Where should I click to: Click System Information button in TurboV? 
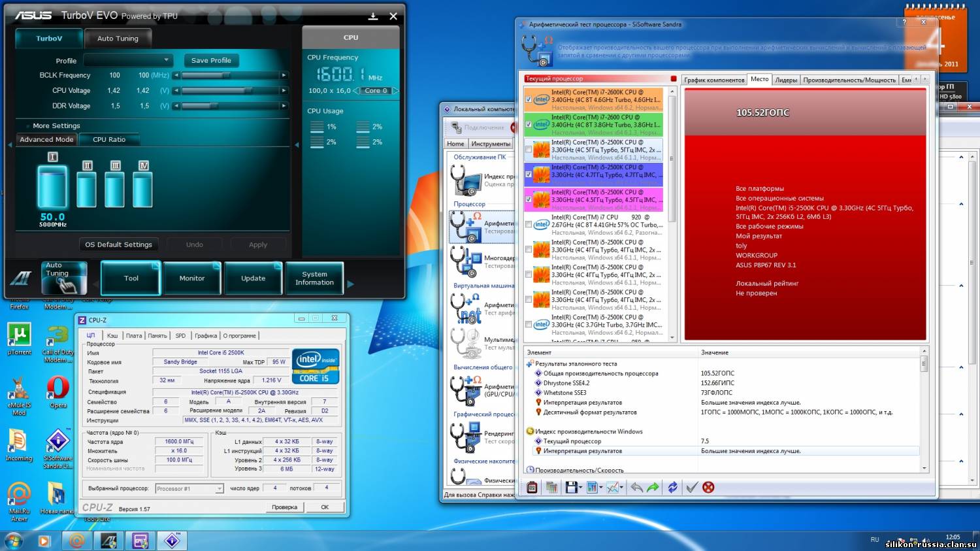point(314,278)
